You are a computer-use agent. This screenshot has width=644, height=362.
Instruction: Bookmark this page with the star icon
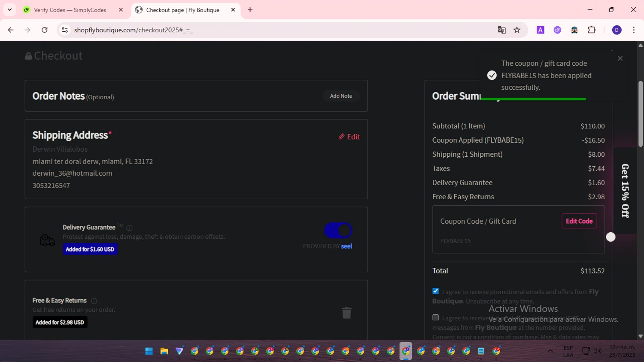517,30
